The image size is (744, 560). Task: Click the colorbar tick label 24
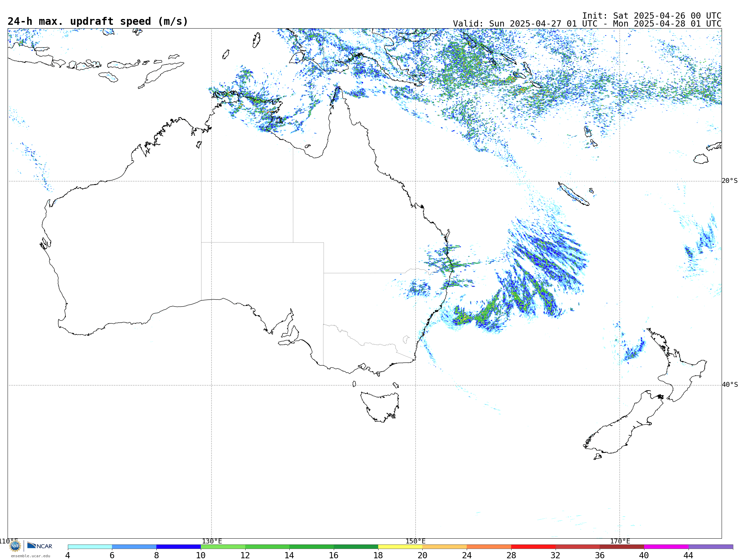(467, 556)
